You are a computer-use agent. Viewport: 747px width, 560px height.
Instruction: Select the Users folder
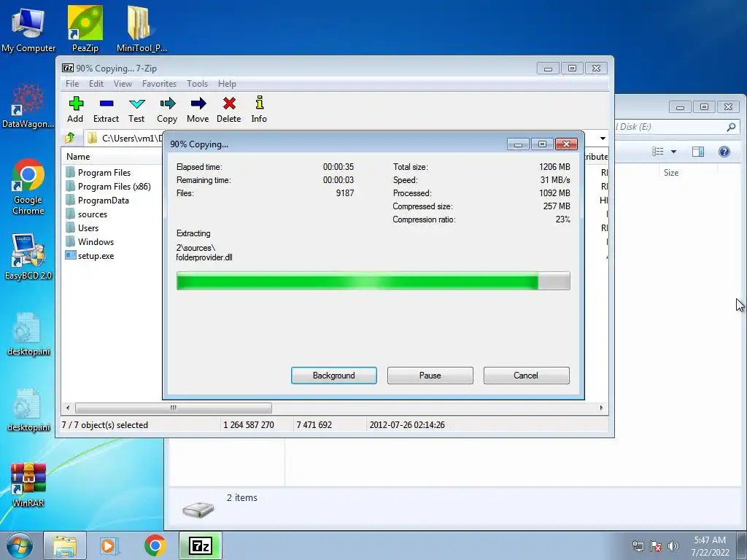tap(88, 228)
